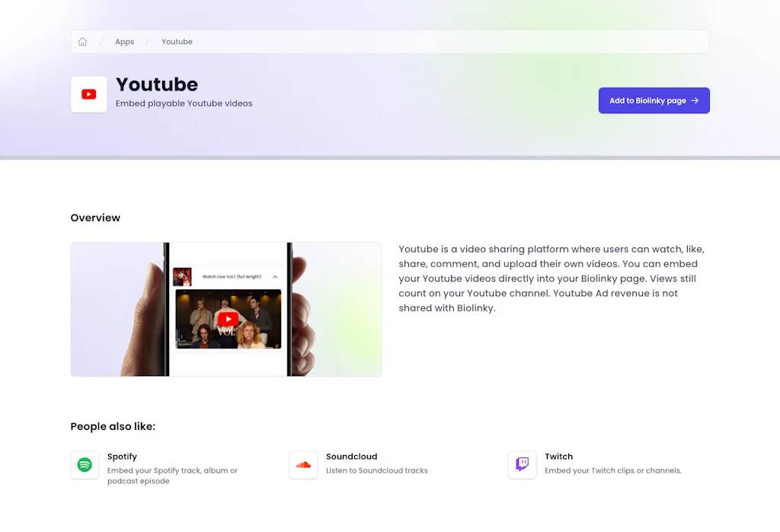Click 'Listen to Soundcloud tracks' description
Screen dimensions: 780x532
pos(376,470)
